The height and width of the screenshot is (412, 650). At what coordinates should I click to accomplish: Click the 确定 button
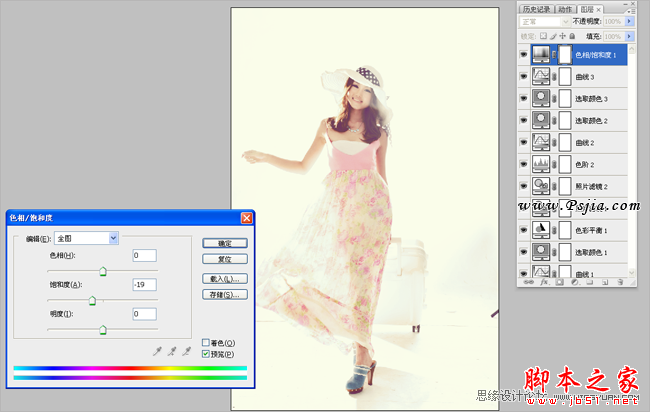224,243
